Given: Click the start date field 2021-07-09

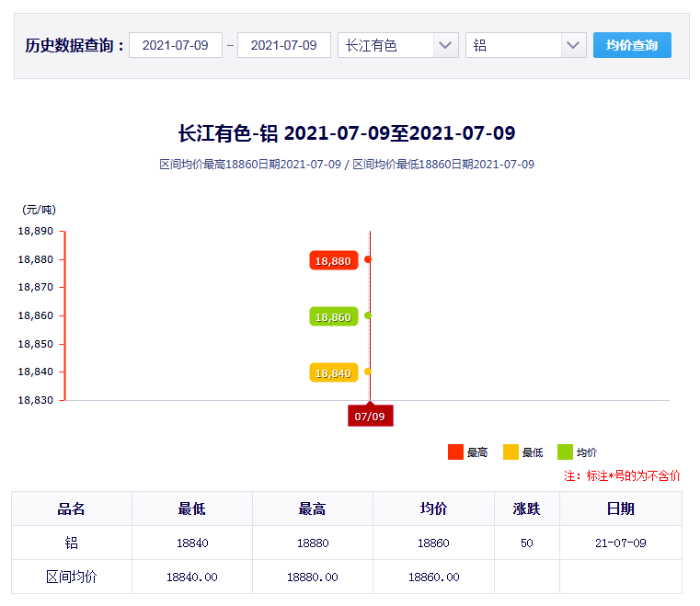Looking at the screenshot, I should pyautogui.click(x=176, y=45).
